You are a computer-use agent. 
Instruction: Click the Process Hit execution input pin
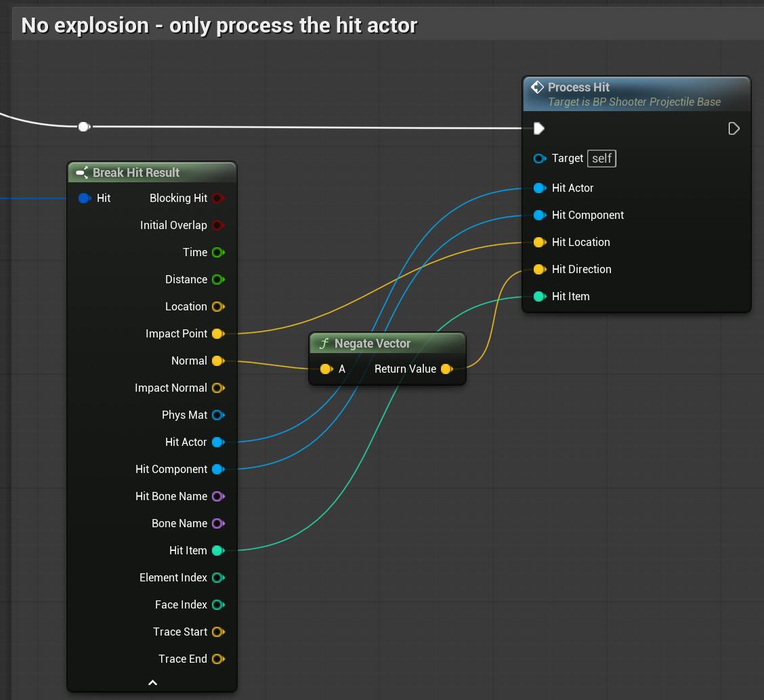click(x=538, y=129)
